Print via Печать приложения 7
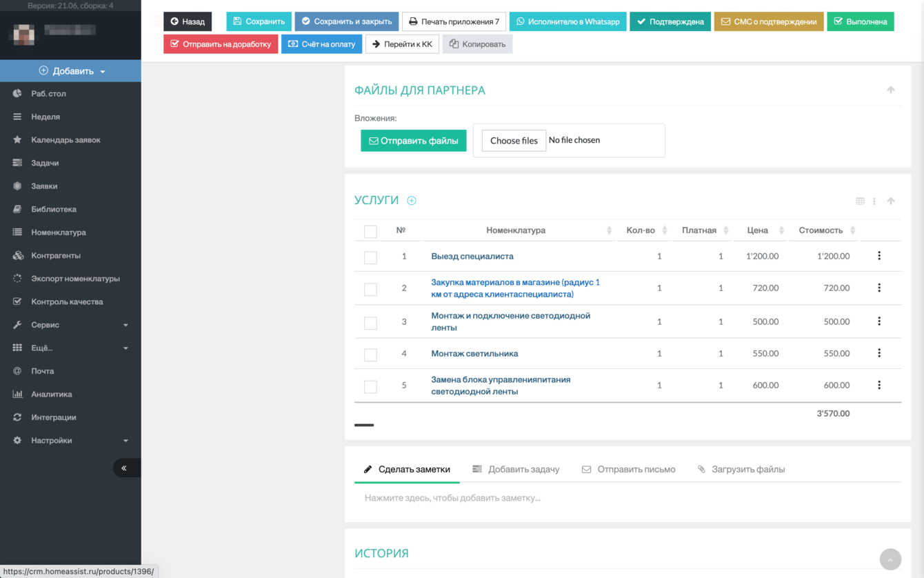The height and width of the screenshot is (578, 924). [454, 21]
